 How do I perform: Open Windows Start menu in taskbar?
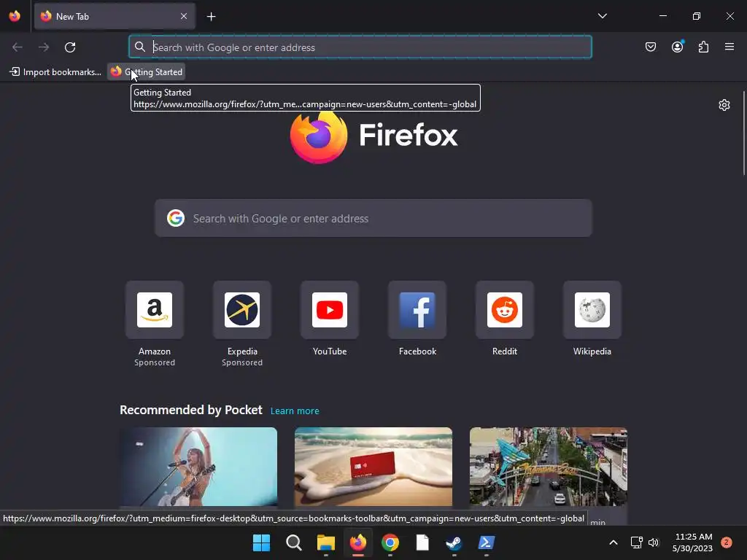[261, 542]
